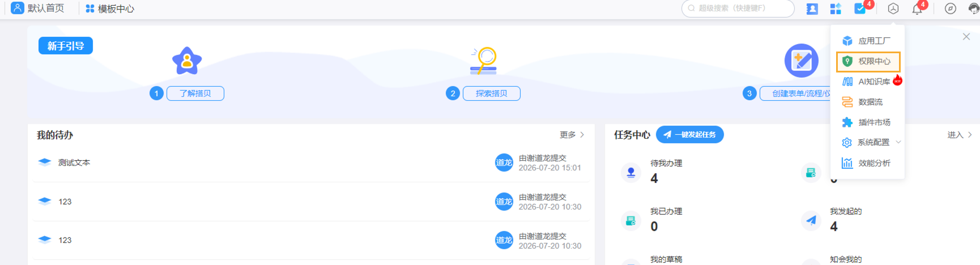Click the 系统配置 gear icon
980x265 pixels.
[x=847, y=143]
